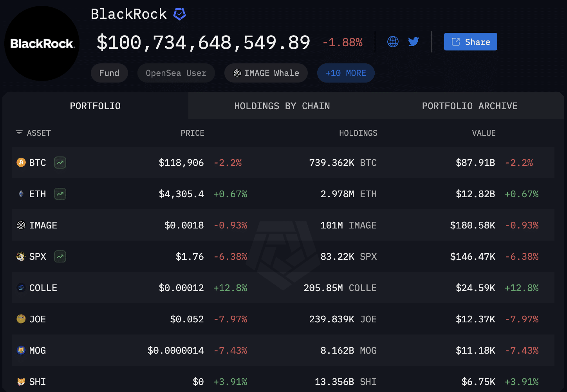Click the BTC chart trend icon
567x392 pixels.
click(x=60, y=162)
